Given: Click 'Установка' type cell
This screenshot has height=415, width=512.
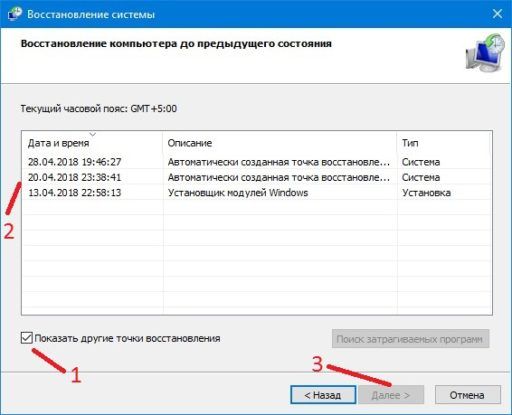Looking at the screenshot, I should [x=426, y=193].
